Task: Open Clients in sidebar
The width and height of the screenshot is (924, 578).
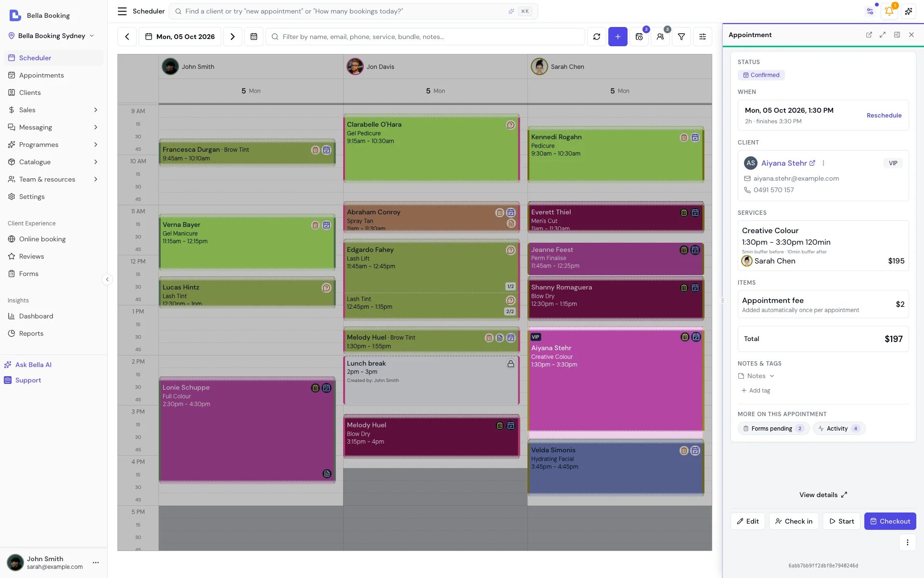Action: tap(53, 92)
